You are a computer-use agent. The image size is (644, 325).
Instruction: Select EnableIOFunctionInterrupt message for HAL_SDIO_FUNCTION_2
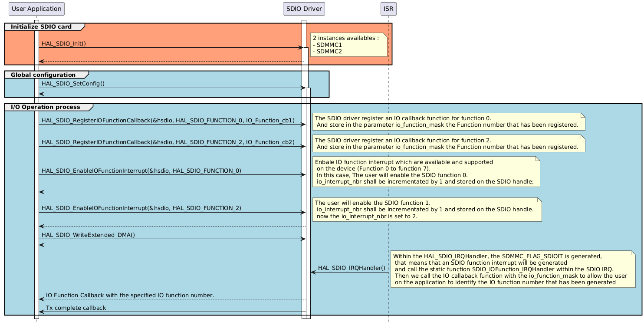click(x=141, y=208)
